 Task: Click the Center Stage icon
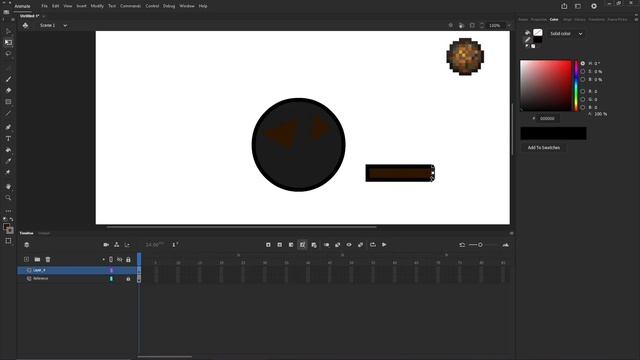coord(451,25)
